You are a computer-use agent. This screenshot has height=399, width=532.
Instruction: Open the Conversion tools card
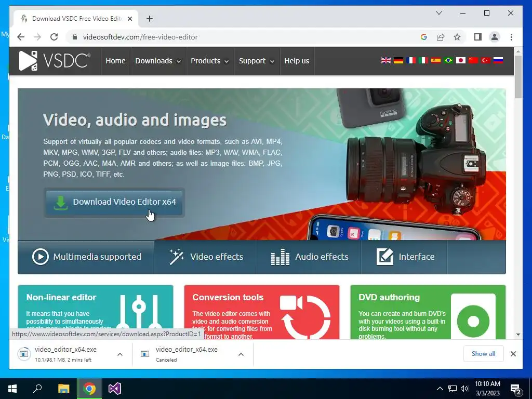262,312
